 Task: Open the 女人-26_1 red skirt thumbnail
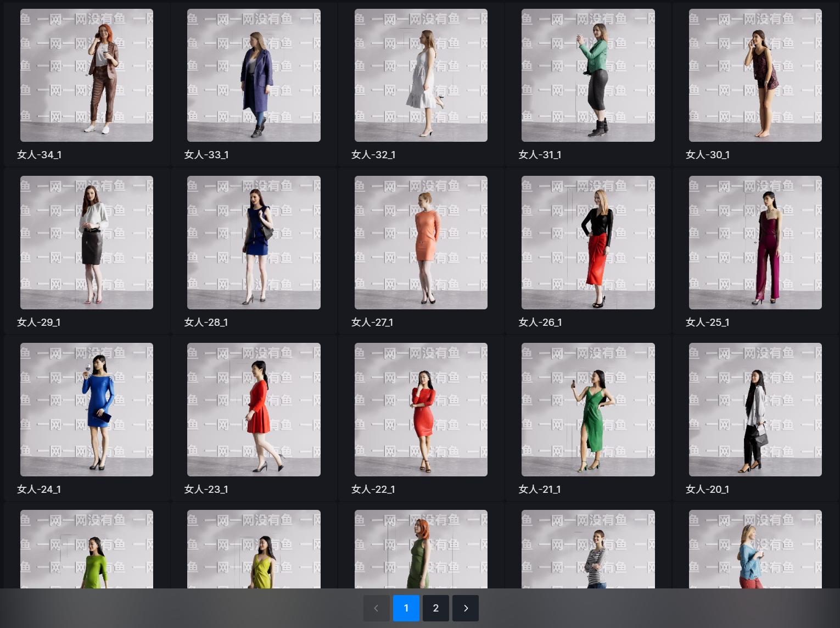[x=588, y=242]
